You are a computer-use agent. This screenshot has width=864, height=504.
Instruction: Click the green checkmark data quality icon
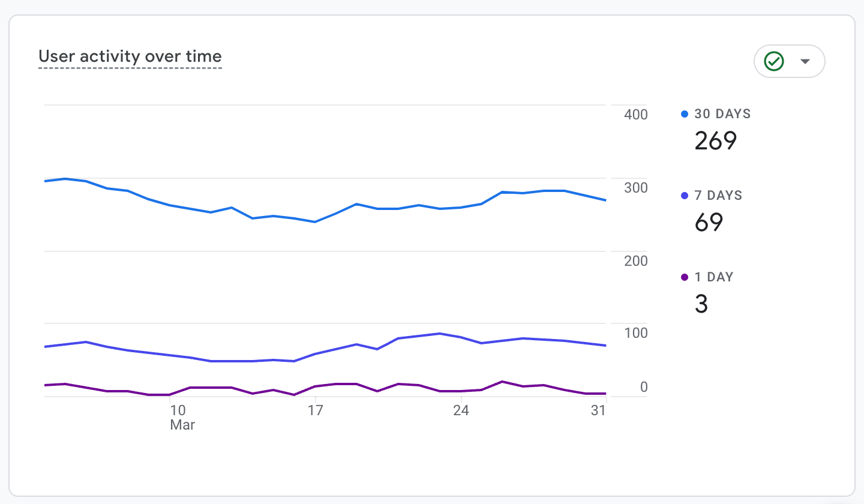pos(774,61)
